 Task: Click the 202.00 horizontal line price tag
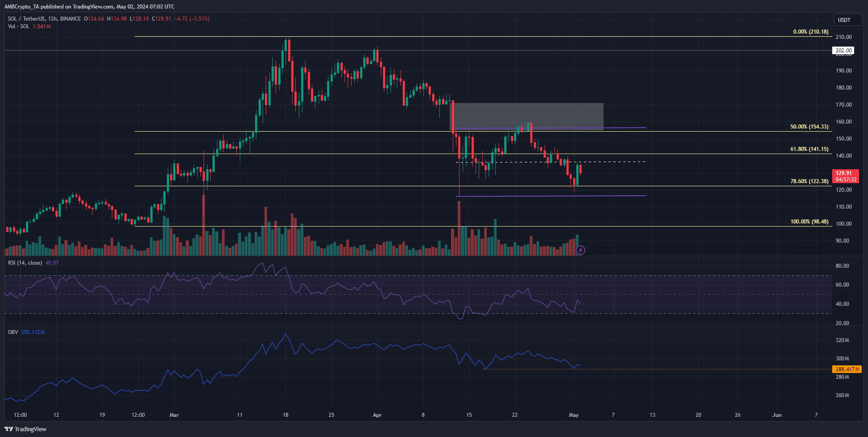pyautogui.click(x=843, y=51)
